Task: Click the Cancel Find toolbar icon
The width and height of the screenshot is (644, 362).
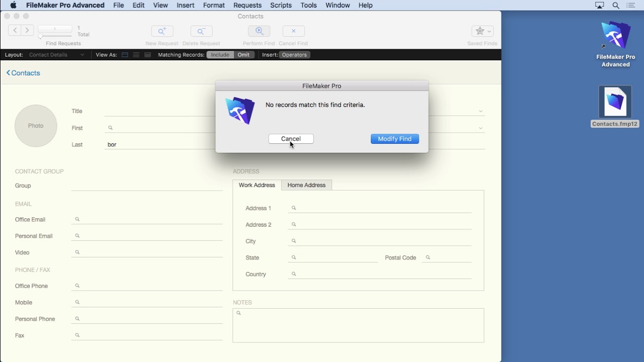Action: click(x=294, y=31)
